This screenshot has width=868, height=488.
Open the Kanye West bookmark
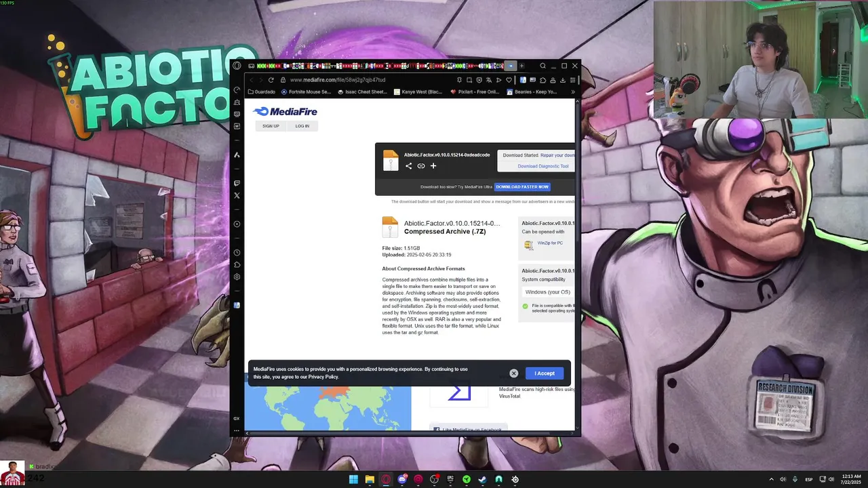pos(418,91)
